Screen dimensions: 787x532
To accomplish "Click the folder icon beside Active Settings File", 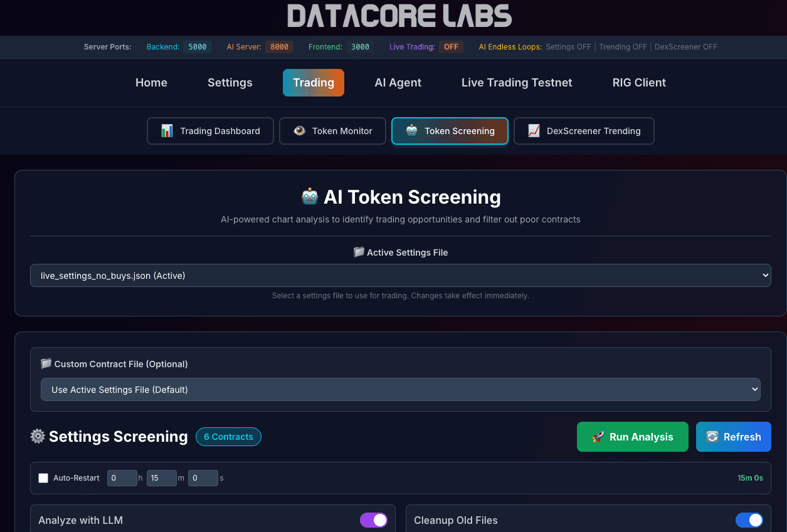I will (359, 252).
